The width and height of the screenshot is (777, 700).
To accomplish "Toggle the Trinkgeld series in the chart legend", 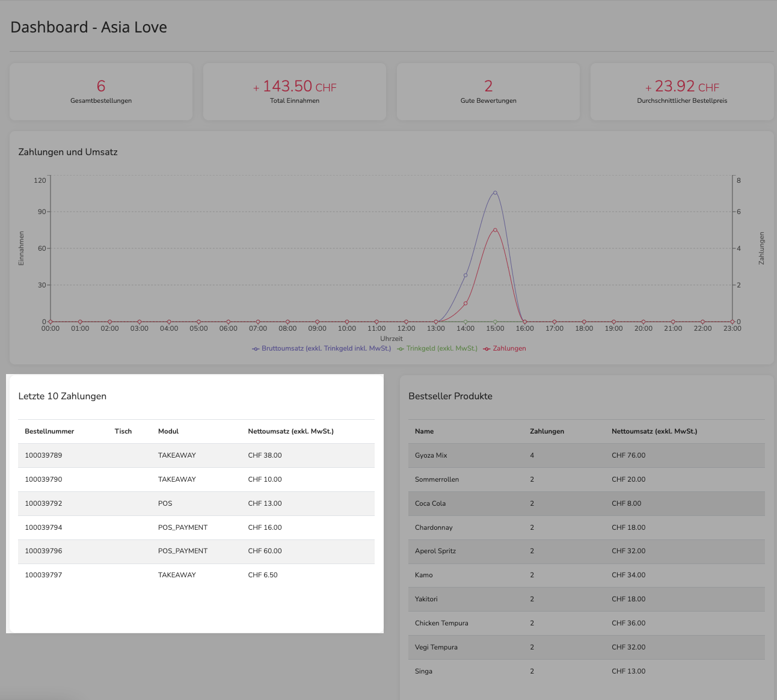I will [x=437, y=349].
